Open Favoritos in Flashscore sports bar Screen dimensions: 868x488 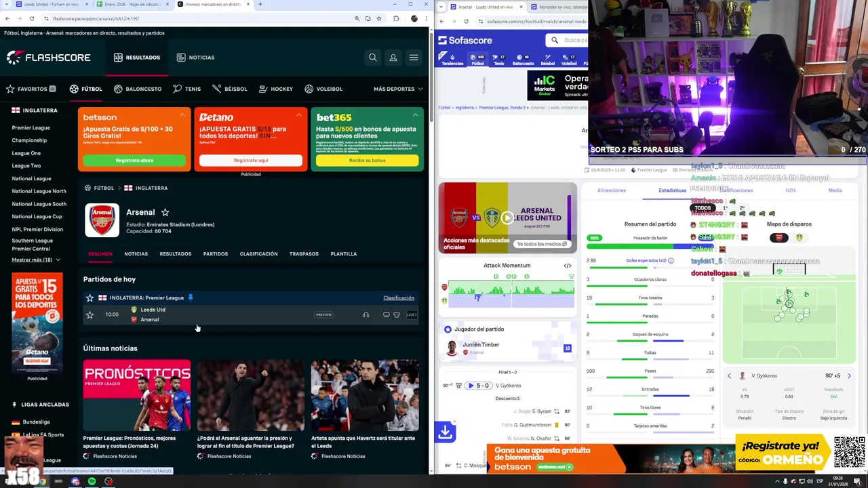(31, 89)
